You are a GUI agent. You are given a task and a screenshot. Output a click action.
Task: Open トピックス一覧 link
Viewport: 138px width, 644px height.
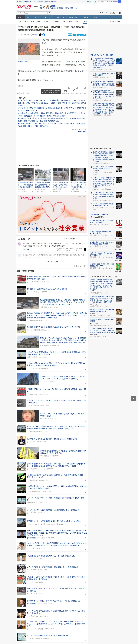pyautogui.click(x=115, y=21)
